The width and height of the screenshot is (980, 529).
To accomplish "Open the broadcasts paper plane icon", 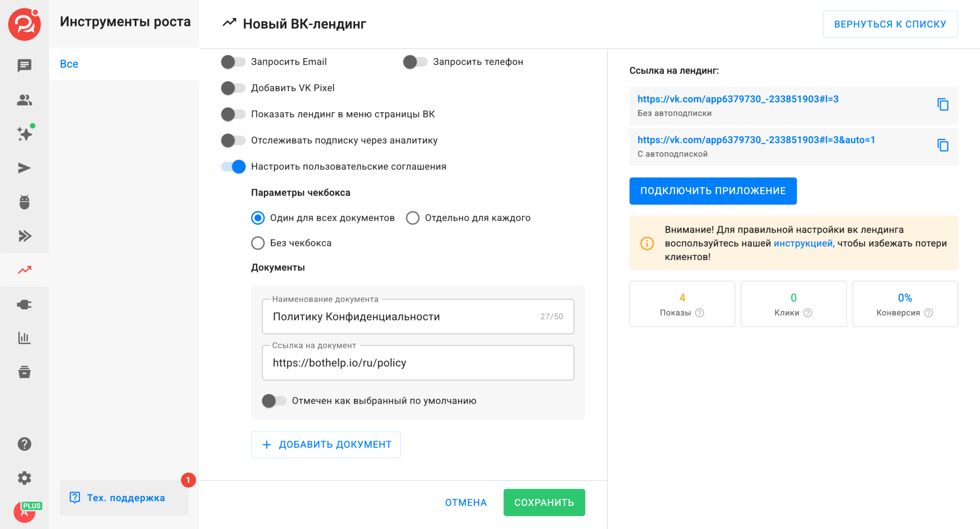I will [24, 168].
